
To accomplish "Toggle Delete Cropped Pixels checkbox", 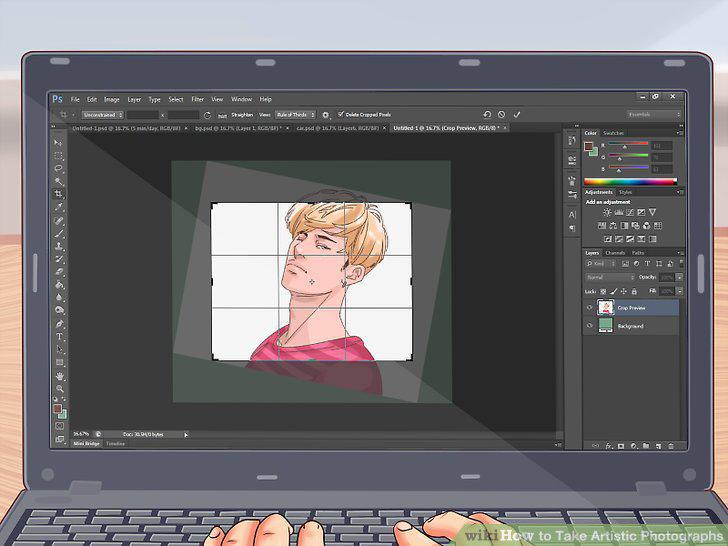I will coord(341,114).
